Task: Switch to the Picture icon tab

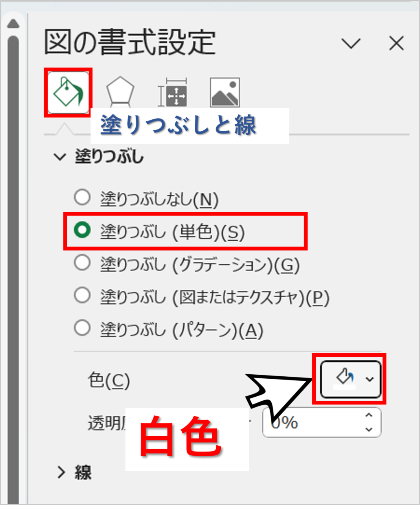Action: (x=224, y=92)
